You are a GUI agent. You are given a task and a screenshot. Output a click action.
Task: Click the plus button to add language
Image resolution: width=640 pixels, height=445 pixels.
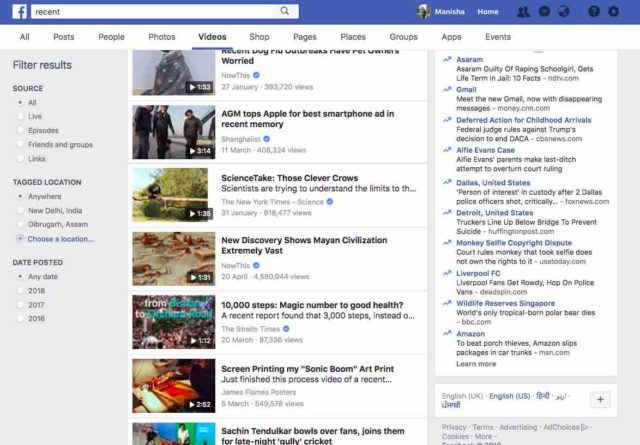(x=600, y=399)
